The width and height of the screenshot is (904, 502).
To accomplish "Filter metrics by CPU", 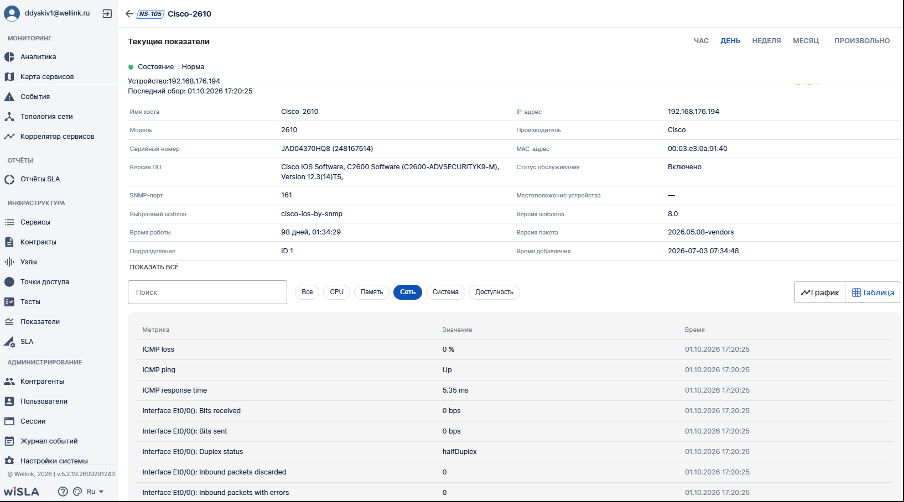I will coord(336,292).
